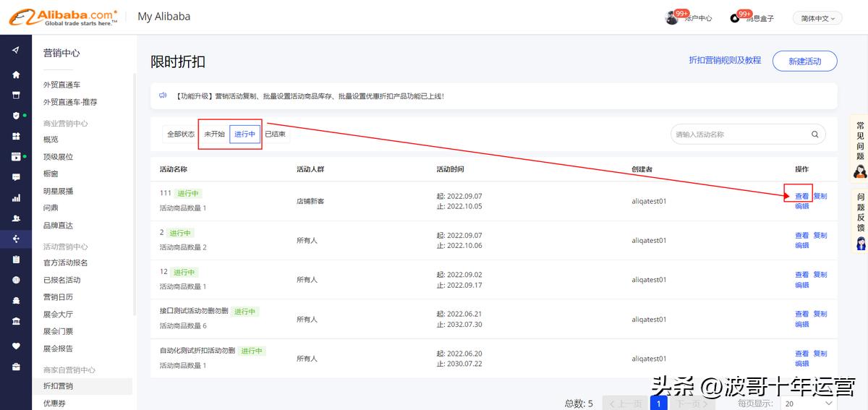Click the Alibaba.com logo
Image resolution: width=868 pixels, height=410 pixels.
click(63, 17)
